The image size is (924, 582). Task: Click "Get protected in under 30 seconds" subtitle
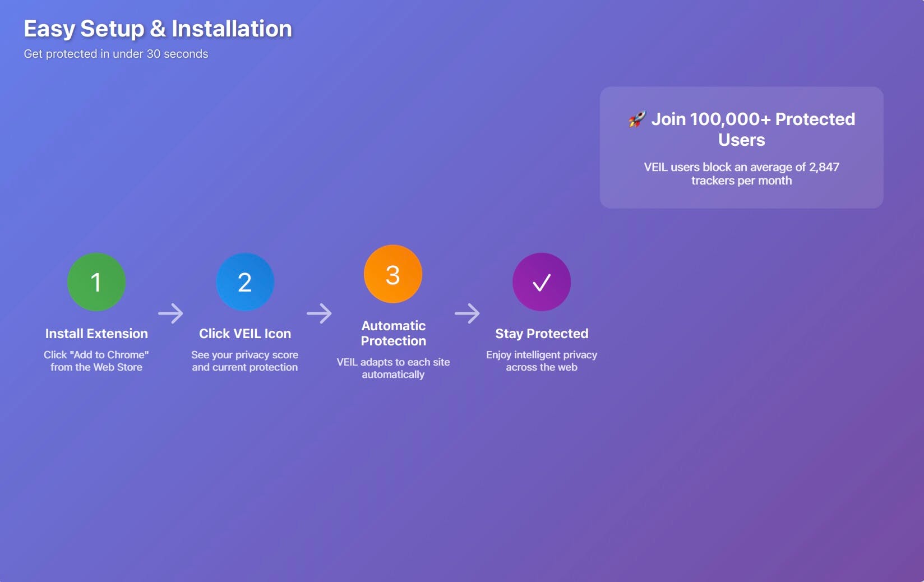116,54
